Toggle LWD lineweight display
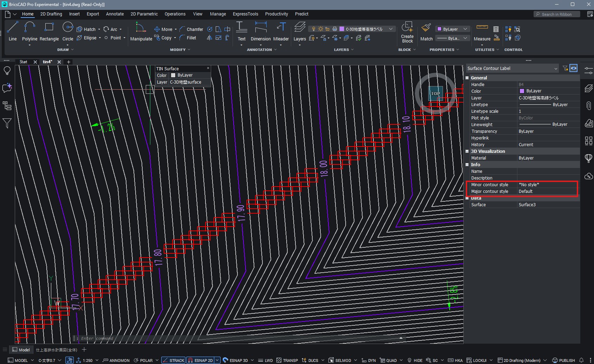 (266, 360)
